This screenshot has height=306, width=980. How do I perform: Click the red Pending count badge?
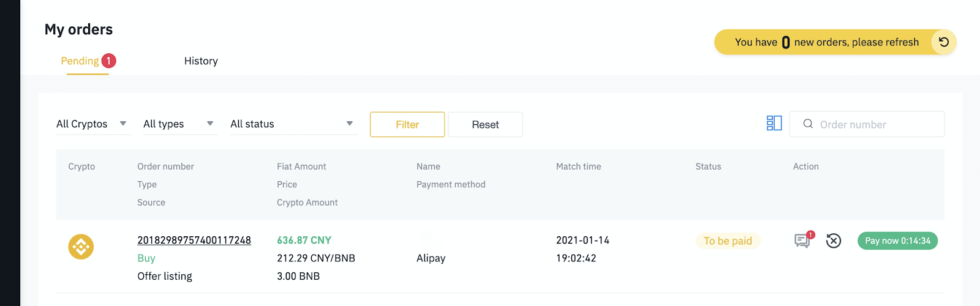coord(108,61)
